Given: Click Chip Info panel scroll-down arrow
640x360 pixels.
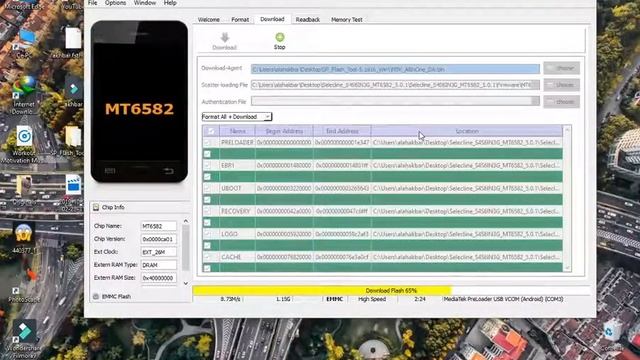Looking at the screenshot, I should pos(186,283).
